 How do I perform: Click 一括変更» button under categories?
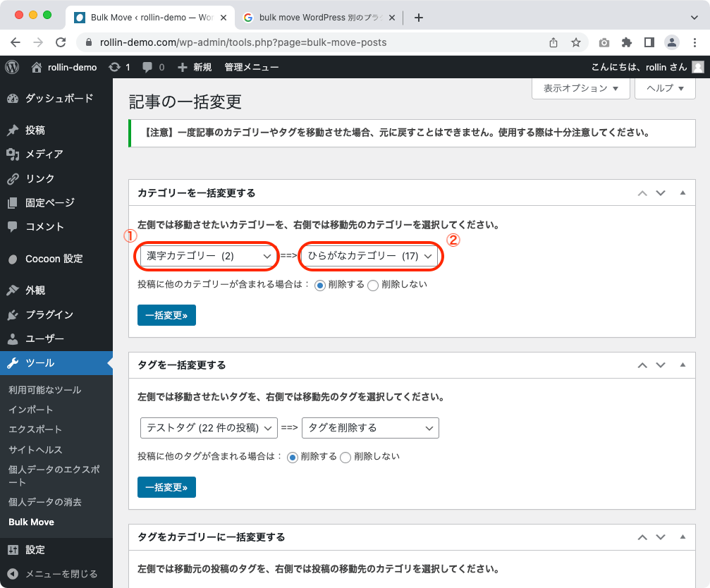point(166,315)
